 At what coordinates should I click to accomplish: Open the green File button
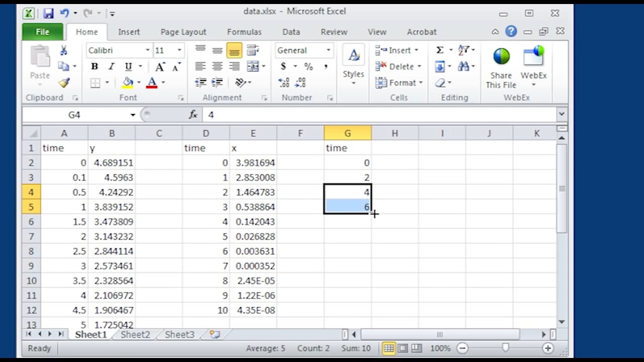point(43,32)
